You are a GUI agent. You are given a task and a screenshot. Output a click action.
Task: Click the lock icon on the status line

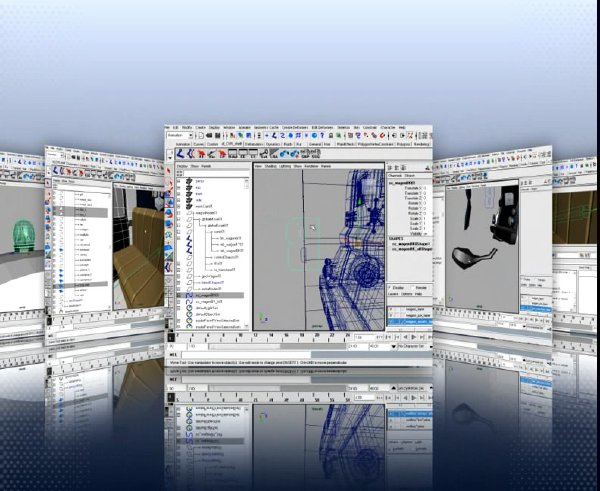331,135
